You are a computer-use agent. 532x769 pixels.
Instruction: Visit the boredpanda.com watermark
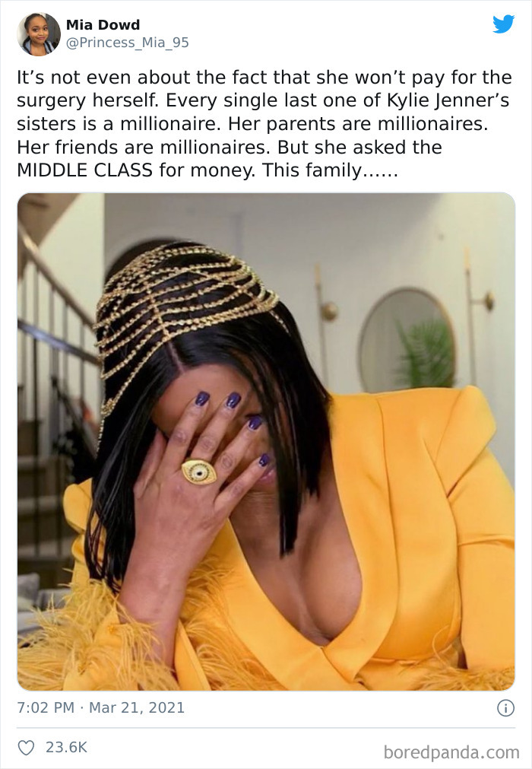pyautogui.click(x=451, y=752)
